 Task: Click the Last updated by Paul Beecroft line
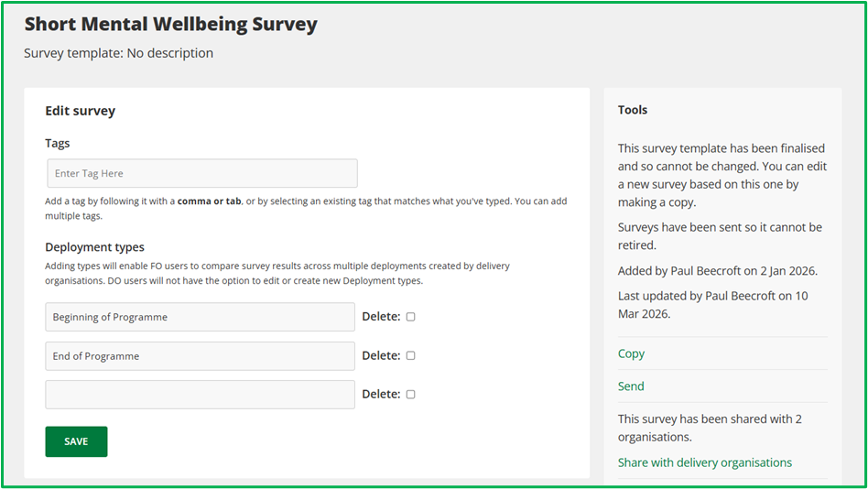[712, 304]
